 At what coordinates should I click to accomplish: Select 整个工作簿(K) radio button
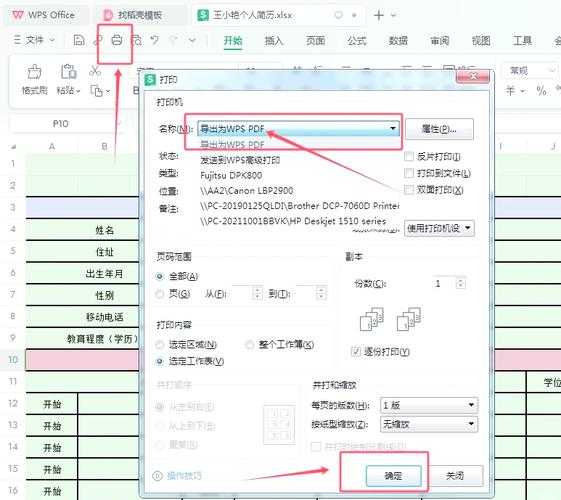tap(249, 345)
